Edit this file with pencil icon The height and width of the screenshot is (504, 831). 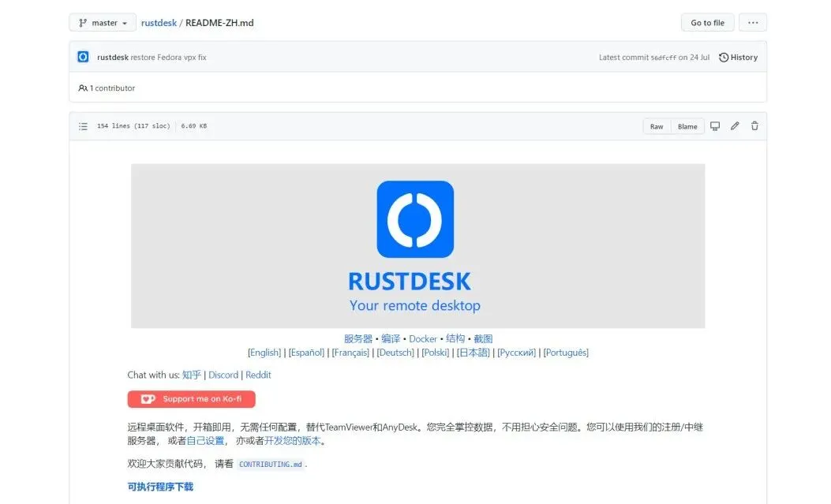[x=735, y=126]
